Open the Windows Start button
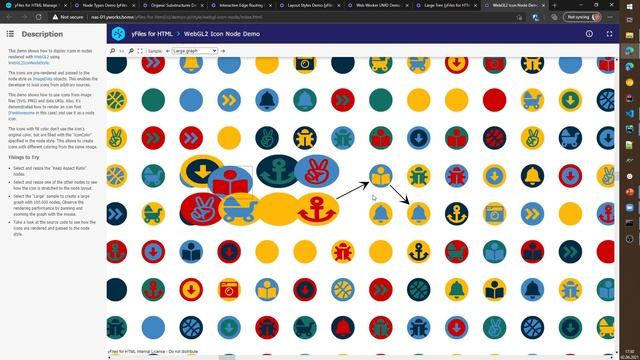This screenshot has width=640, height=360. [629, 7]
